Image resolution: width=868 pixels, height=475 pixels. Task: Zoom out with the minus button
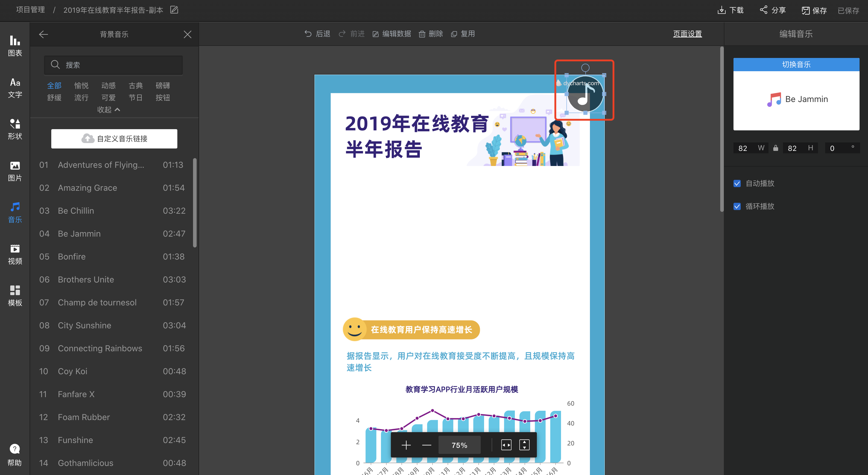click(426, 445)
